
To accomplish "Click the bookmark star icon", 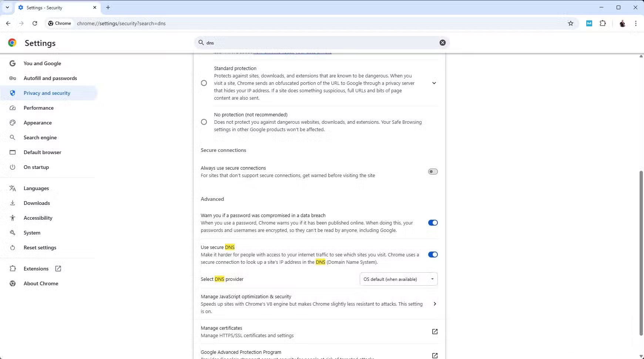I will 571,23.
